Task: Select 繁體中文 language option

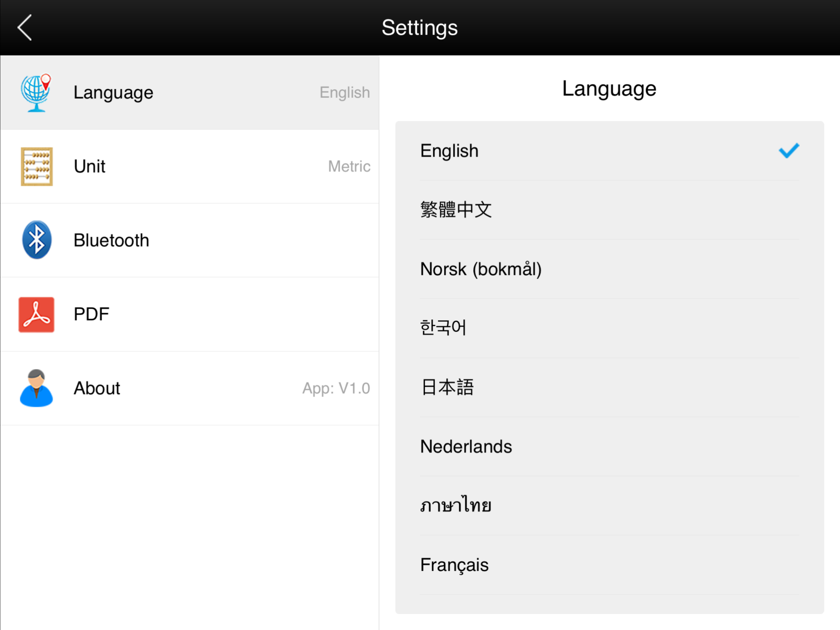Action: 609,210
